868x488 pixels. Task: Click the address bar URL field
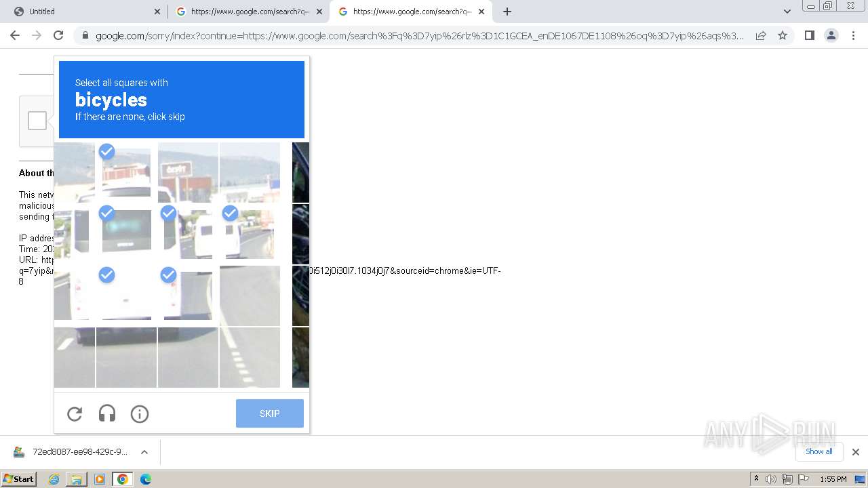tap(419, 36)
